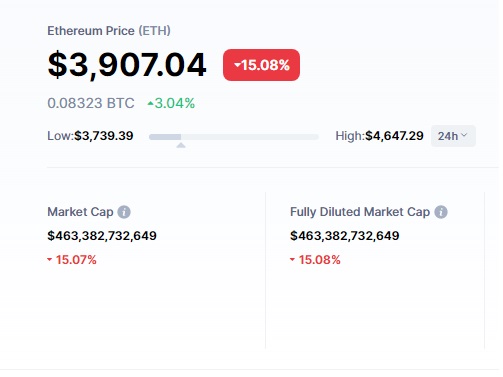Screen dimensions: 503x377
Task: Click the 15.07% market cap change
Action: tap(72, 260)
